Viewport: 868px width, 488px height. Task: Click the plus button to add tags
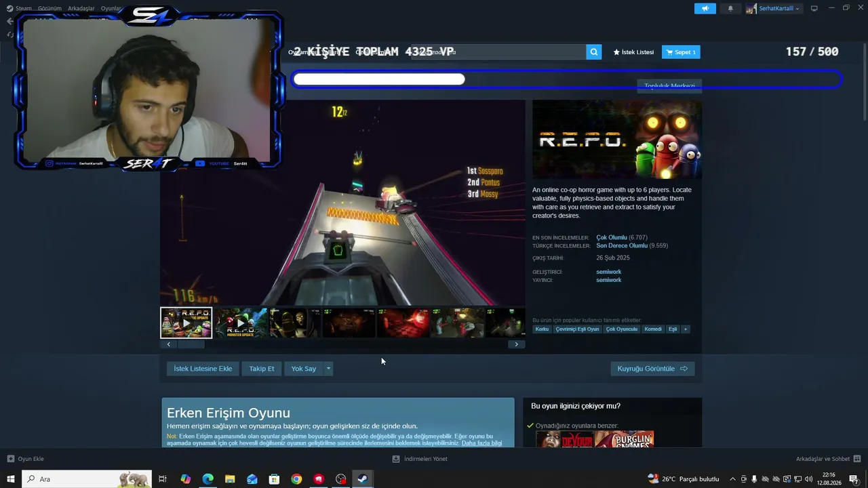tap(686, 329)
